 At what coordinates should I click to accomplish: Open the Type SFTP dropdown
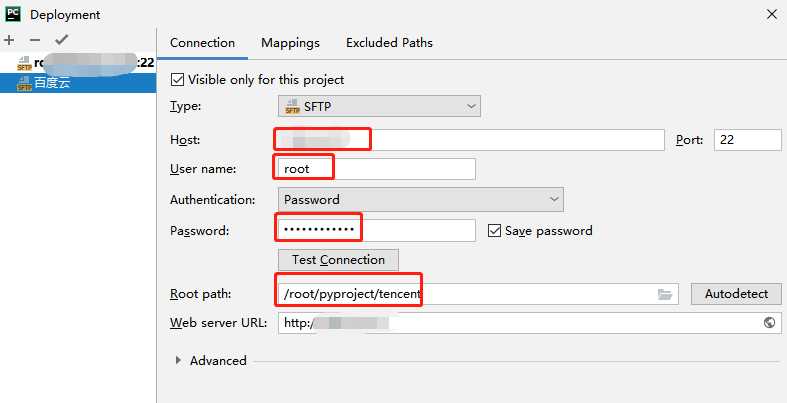pyautogui.click(x=379, y=106)
